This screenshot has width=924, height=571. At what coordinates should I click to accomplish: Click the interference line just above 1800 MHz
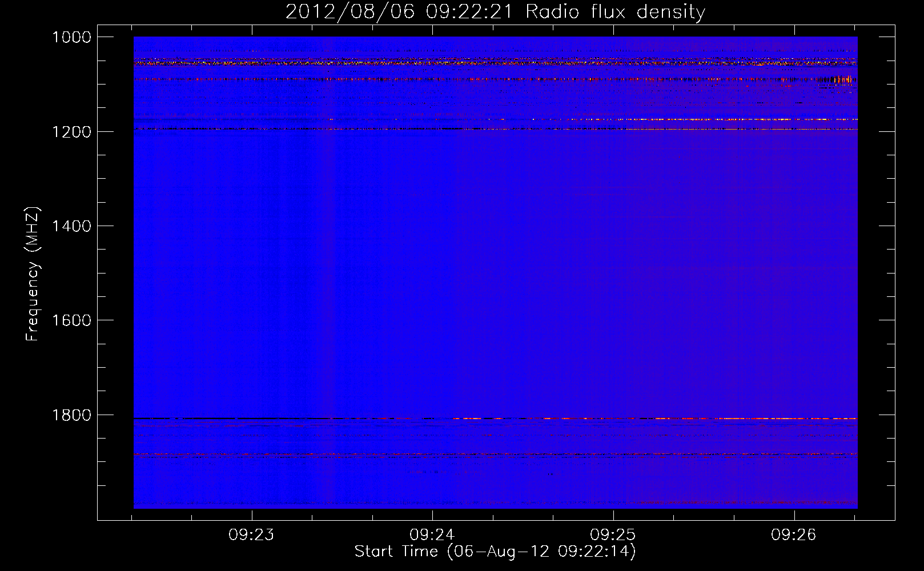pyautogui.click(x=495, y=419)
